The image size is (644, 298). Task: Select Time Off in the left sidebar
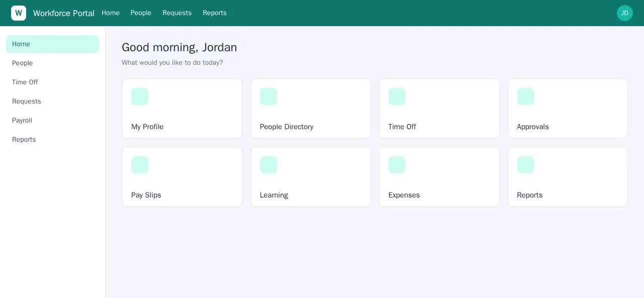52,82
